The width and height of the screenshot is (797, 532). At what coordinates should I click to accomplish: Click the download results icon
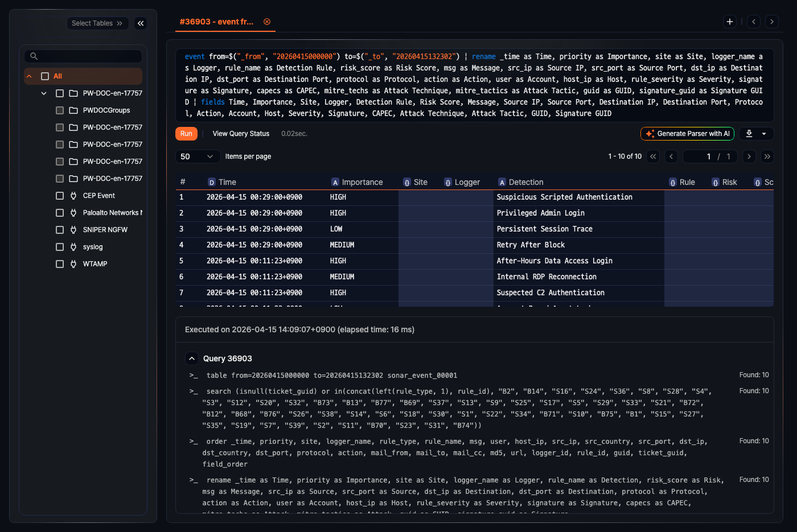click(749, 134)
